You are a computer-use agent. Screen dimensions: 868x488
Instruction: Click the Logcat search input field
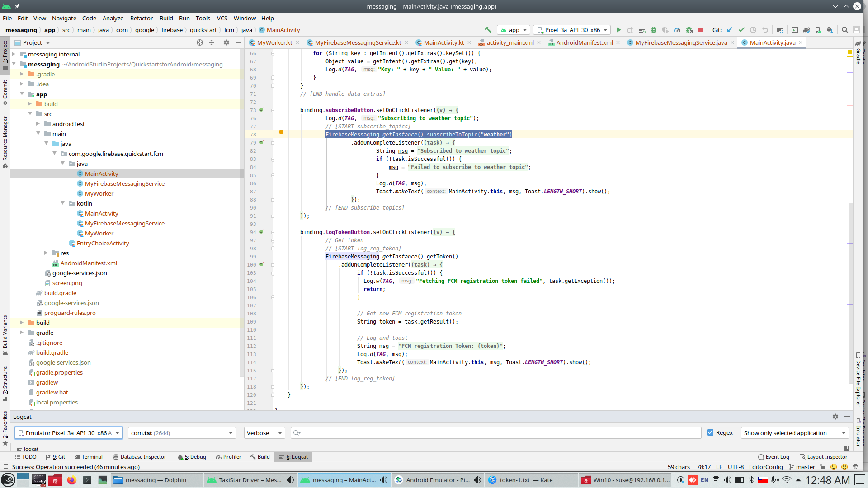pyautogui.click(x=497, y=433)
